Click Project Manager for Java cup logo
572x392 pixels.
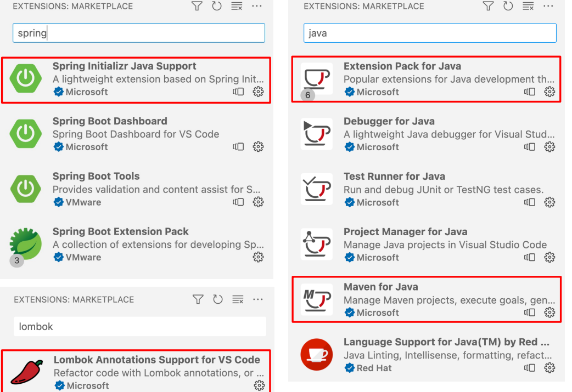[x=317, y=244]
